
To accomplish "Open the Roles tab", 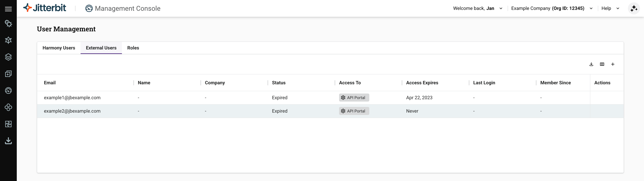I will 133,48.
